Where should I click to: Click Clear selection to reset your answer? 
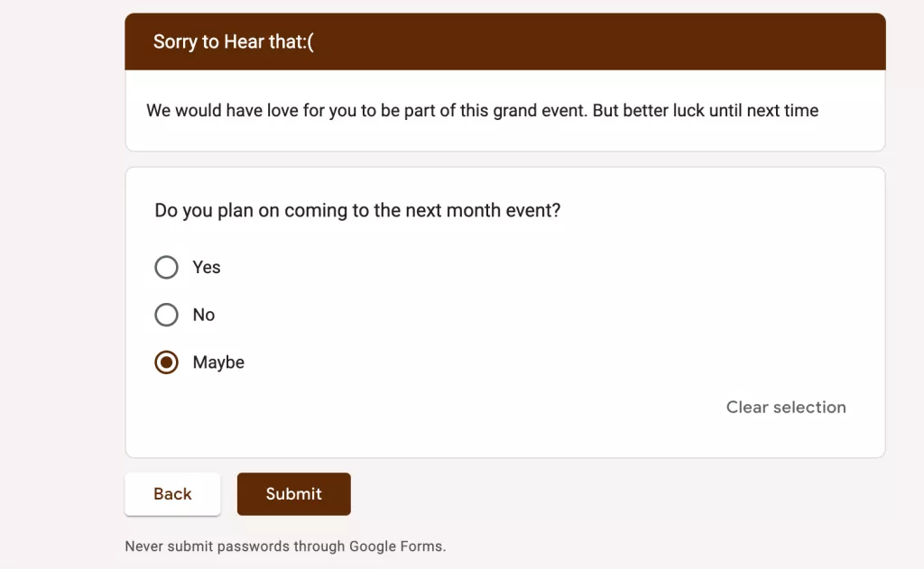(x=785, y=407)
